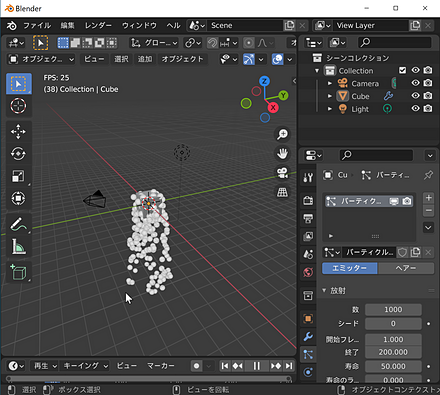This screenshot has width=440, height=395.
Task: Toggle proportional editing button
Action: pyautogui.click(x=248, y=43)
